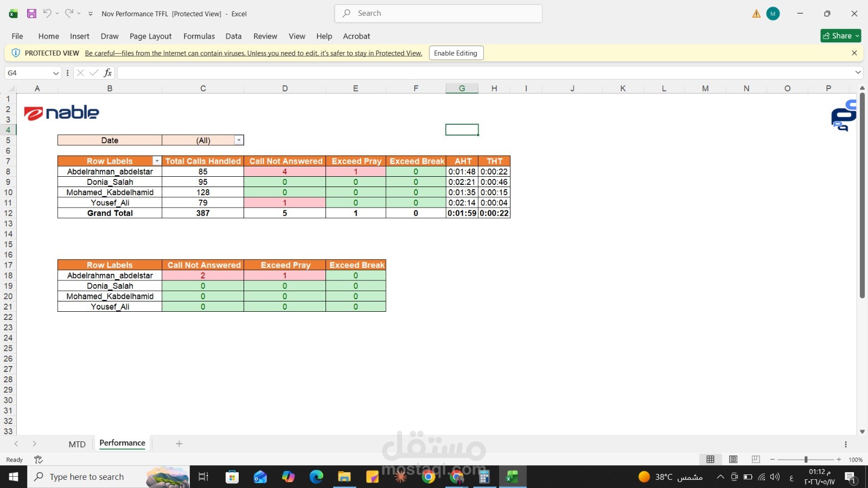Click the Undo arrow icon
The height and width of the screenshot is (488, 868).
tap(47, 13)
